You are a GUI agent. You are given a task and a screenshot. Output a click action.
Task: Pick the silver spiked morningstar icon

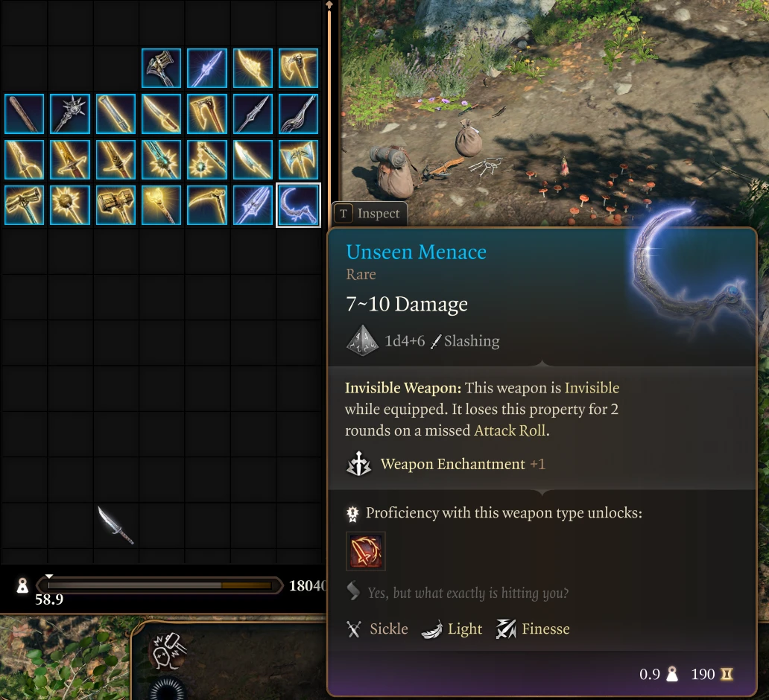pyautogui.click(x=69, y=114)
